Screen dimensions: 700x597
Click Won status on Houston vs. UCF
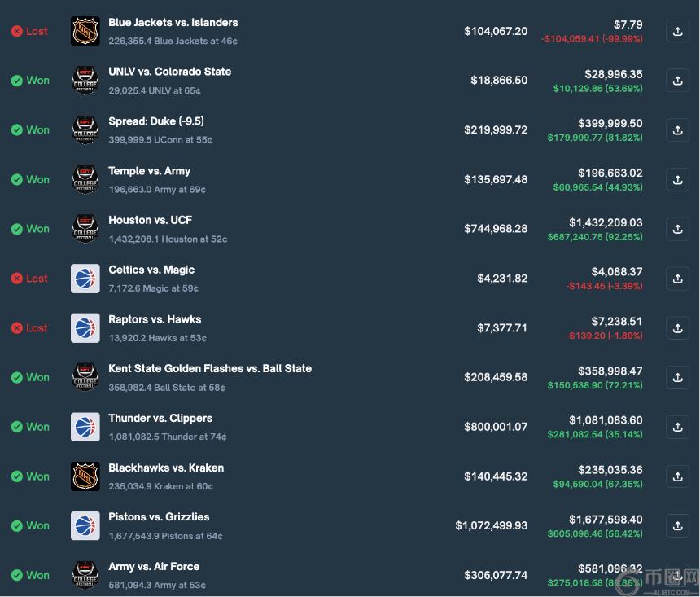(x=30, y=229)
